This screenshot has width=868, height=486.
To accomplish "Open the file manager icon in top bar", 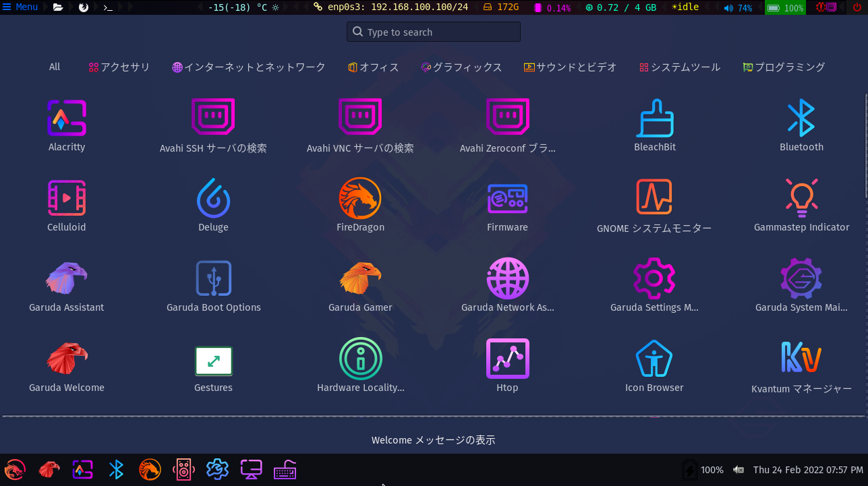I will (58, 7).
